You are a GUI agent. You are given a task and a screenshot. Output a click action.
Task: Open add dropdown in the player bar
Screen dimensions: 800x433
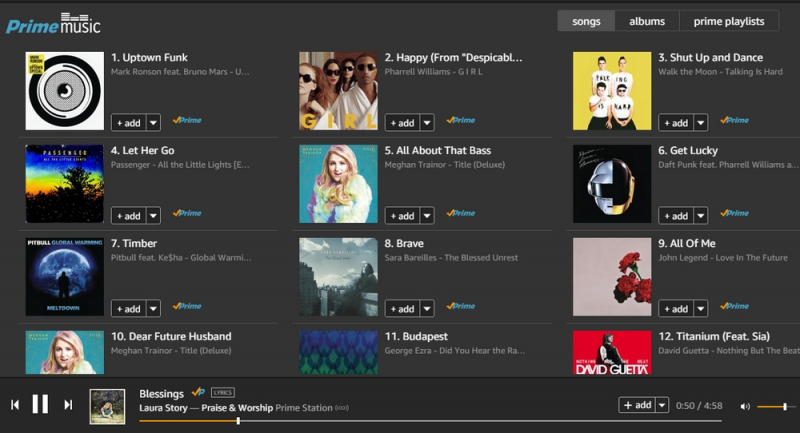point(662,404)
